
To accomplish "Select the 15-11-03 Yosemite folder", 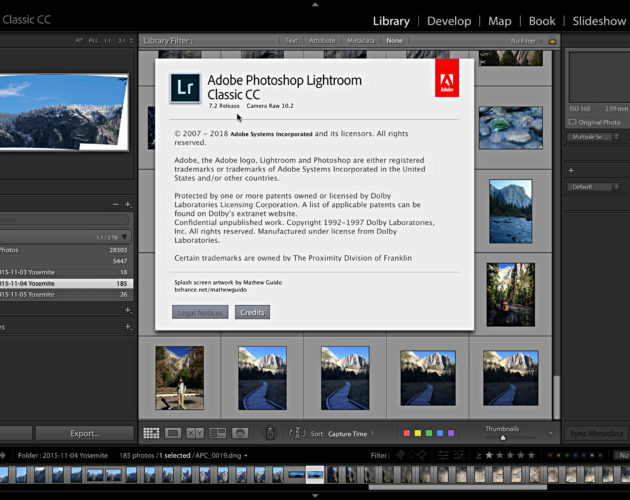I will pyautogui.click(x=66, y=272).
